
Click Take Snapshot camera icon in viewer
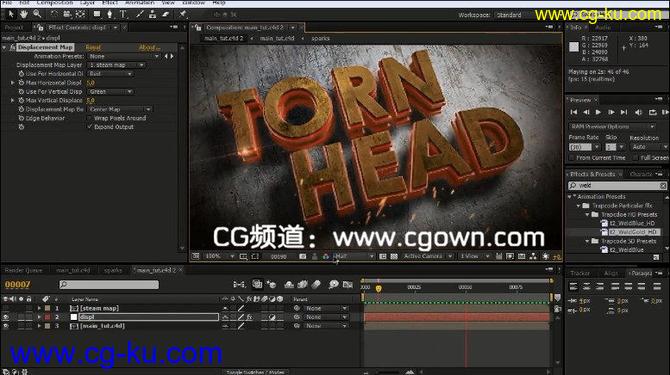pos(303,256)
